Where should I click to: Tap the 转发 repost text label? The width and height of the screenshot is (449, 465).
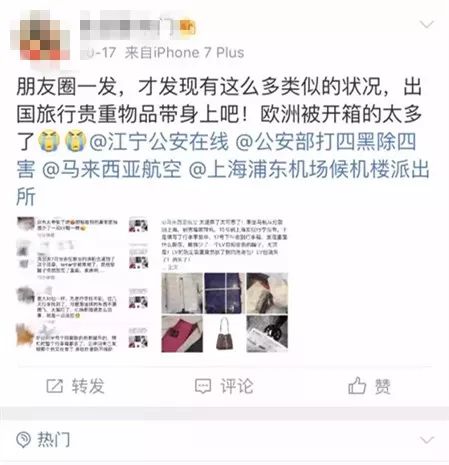(x=88, y=386)
